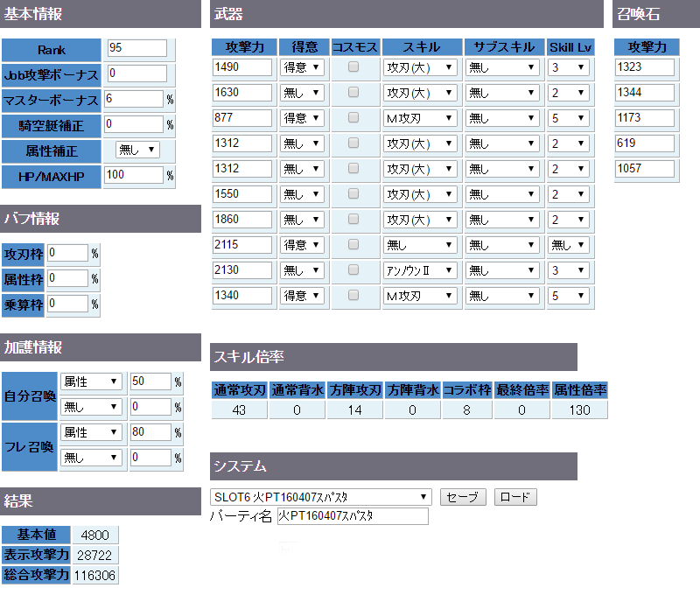700x595 pixels.
Task: Tick the コスモス checkbox for weapon 2115
Action: pos(353,245)
